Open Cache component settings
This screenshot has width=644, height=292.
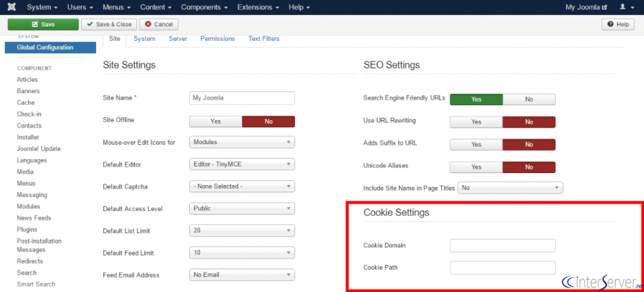pyautogui.click(x=25, y=103)
